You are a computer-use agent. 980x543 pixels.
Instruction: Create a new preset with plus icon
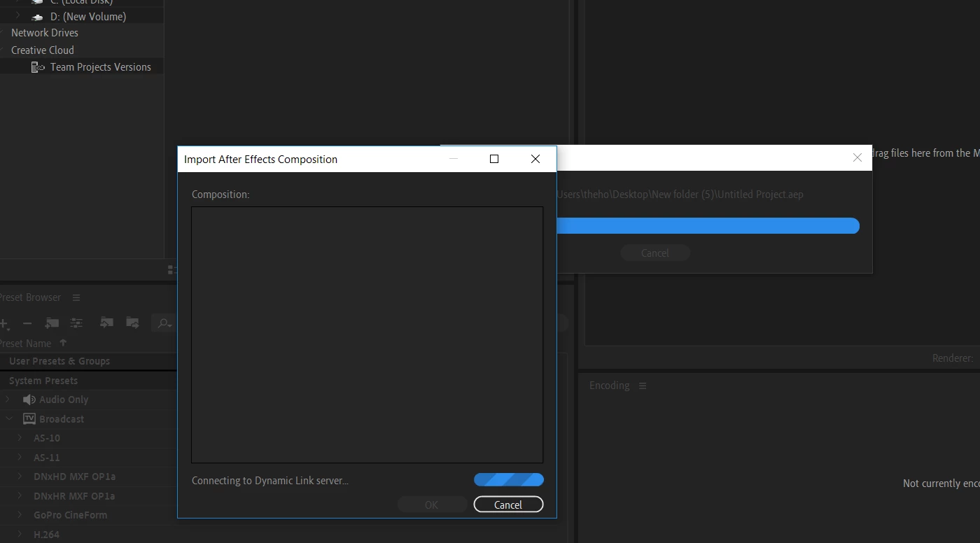[x=4, y=323]
